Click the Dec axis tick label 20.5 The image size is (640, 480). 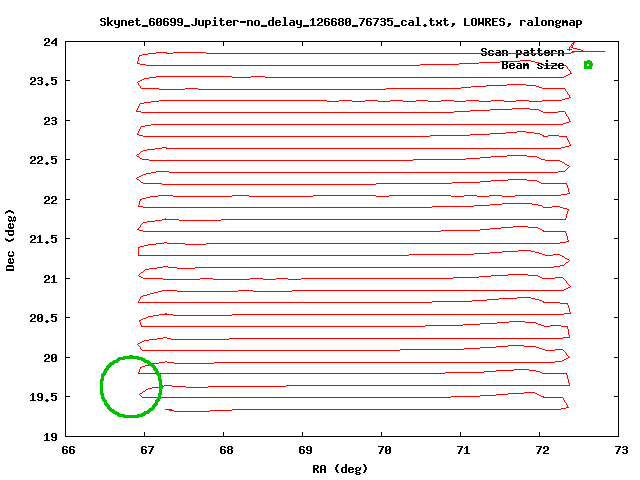click(x=43, y=318)
